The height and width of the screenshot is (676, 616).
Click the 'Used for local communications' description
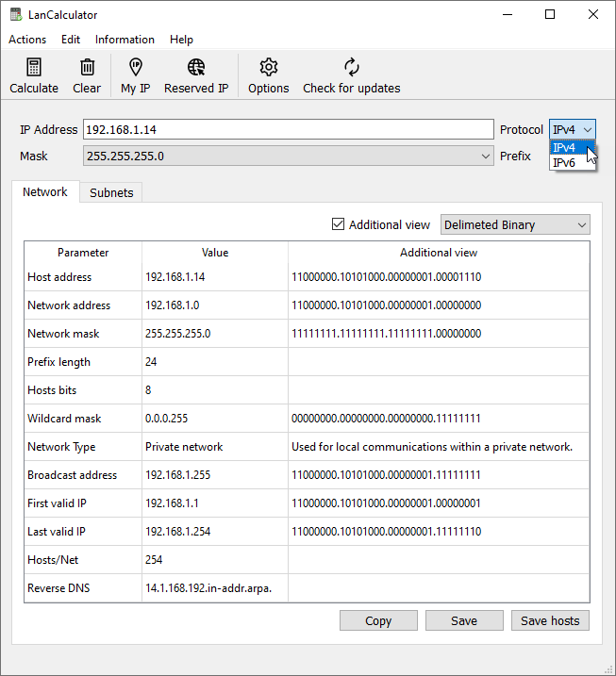point(439,447)
